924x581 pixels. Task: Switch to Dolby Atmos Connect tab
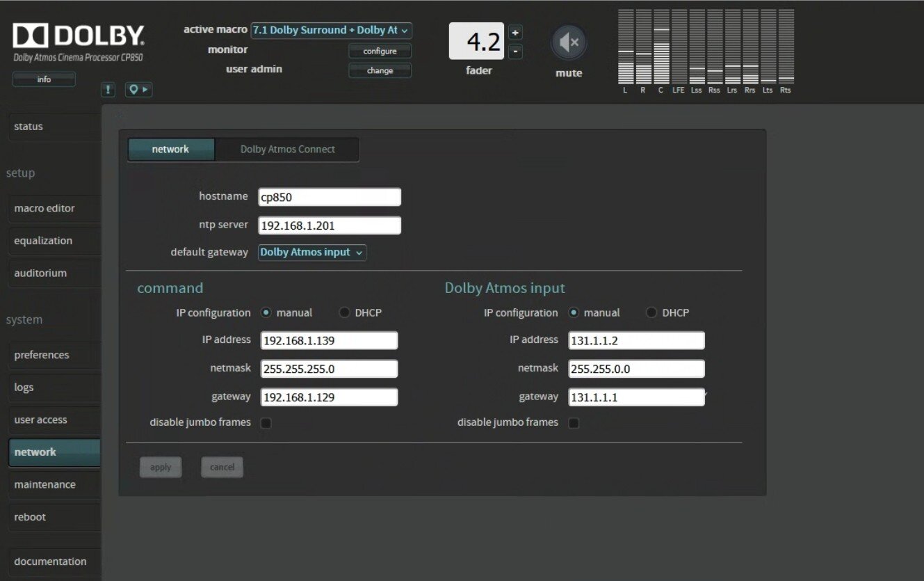pos(287,150)
